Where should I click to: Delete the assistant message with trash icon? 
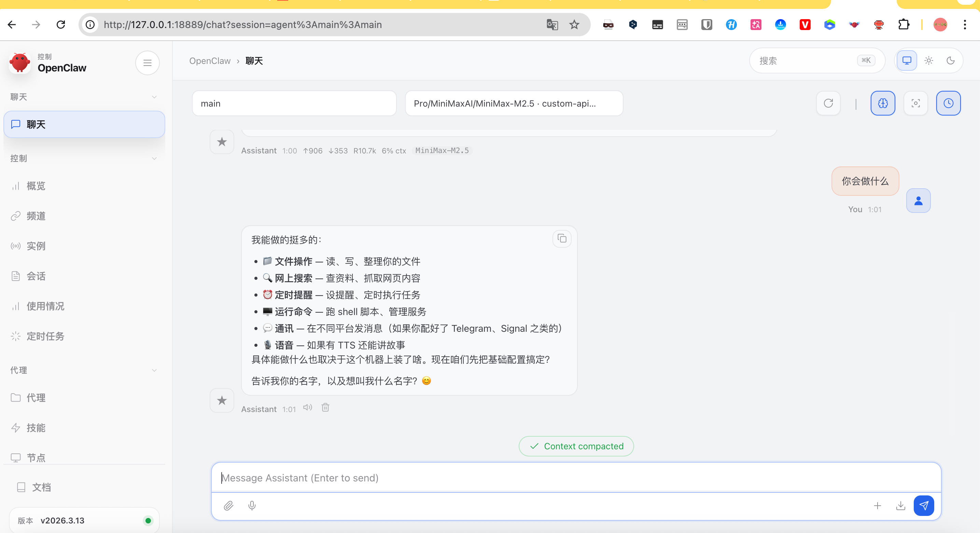point(325,408)
